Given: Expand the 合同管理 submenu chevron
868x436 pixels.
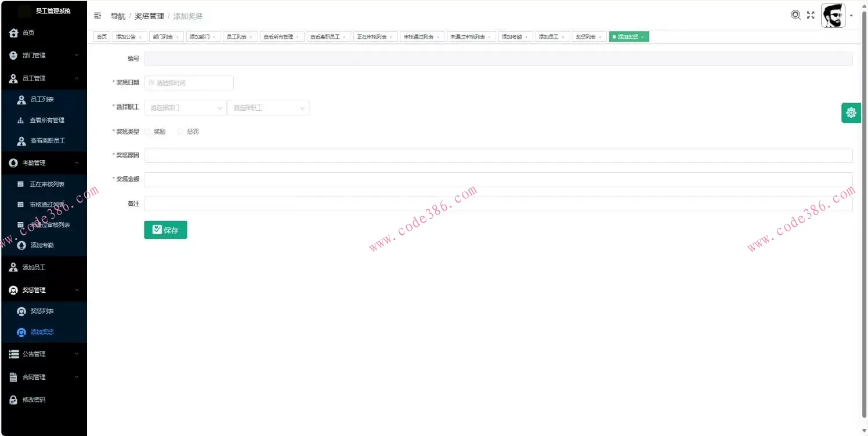Looking at the screenshot, I should pos(77,377).
